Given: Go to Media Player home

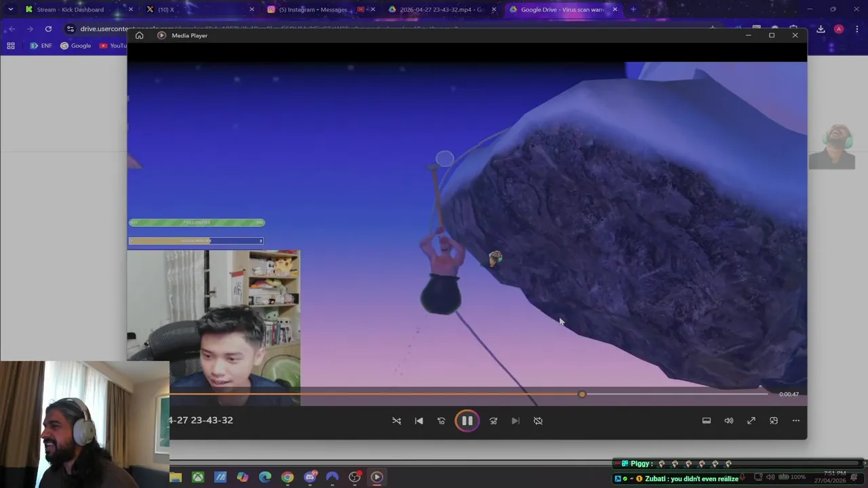Looking at the screenshot, I should (139, 35).
